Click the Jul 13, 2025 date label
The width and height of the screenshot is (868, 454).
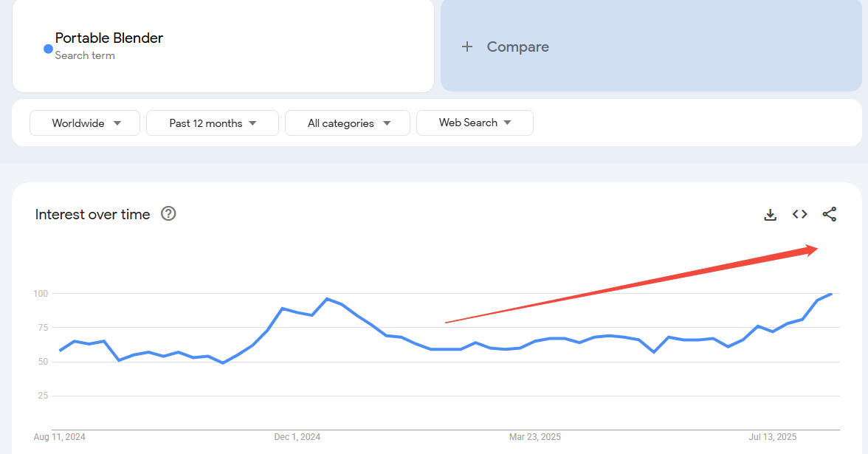point(771,436)
